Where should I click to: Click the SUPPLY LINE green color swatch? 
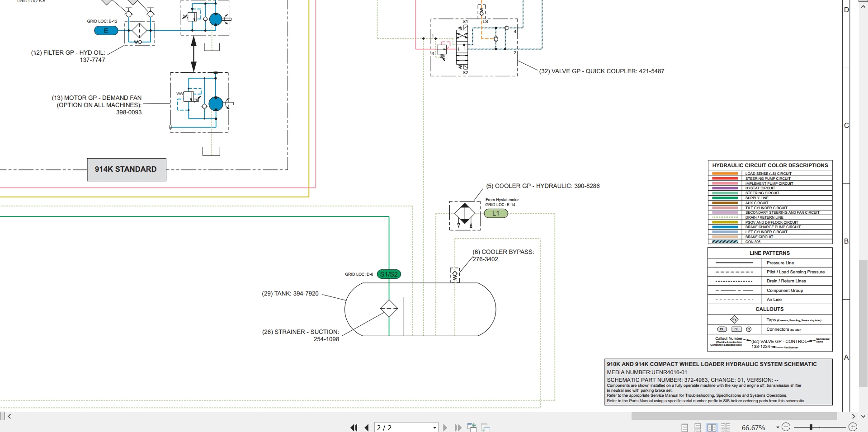tap(725, 198)
